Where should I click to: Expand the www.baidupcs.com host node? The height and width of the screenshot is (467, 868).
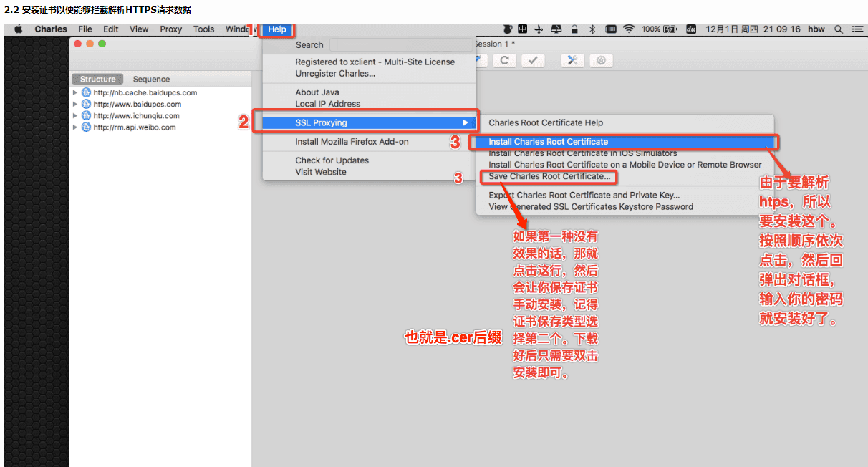(x=75, y=104)
